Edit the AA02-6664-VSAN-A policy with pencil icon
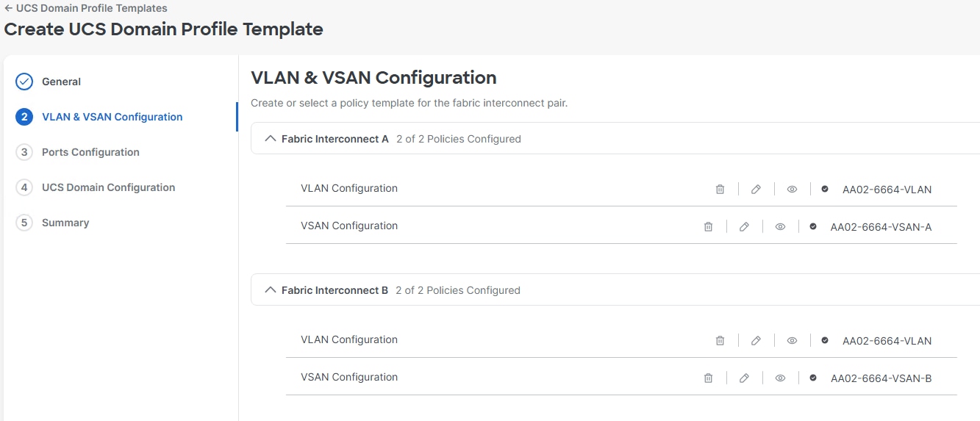This screenshot has width=980, height=421. coord(744,226)
